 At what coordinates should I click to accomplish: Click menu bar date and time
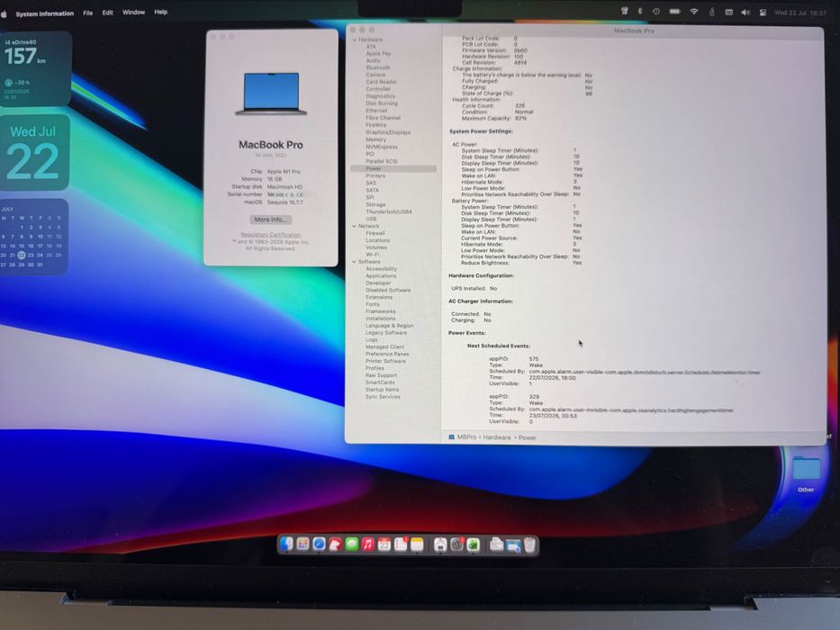(800, 13)
